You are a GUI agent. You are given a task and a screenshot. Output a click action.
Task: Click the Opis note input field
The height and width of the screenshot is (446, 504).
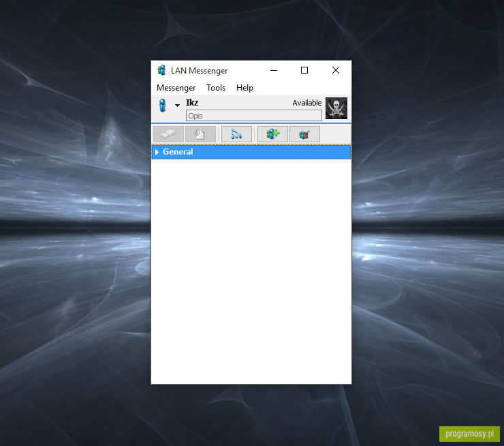pos(253,116)
